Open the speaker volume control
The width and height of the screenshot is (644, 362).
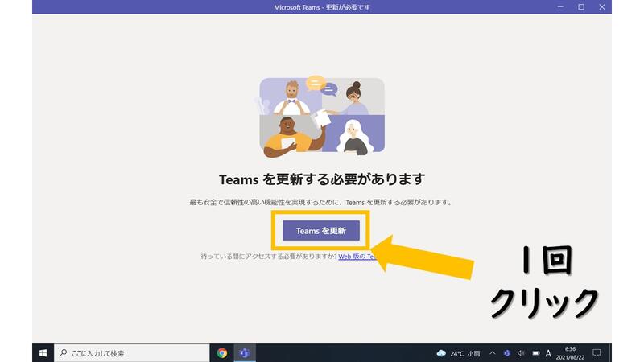click(x=521, y=353)
